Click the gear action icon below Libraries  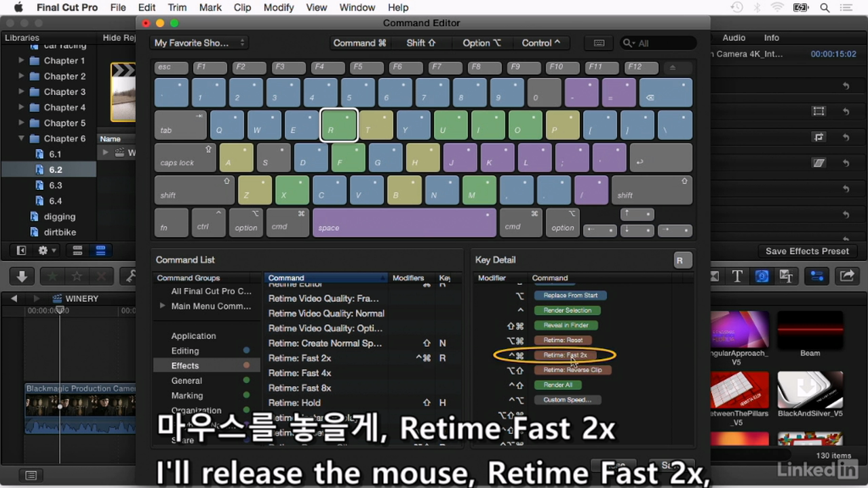point(47,251)
